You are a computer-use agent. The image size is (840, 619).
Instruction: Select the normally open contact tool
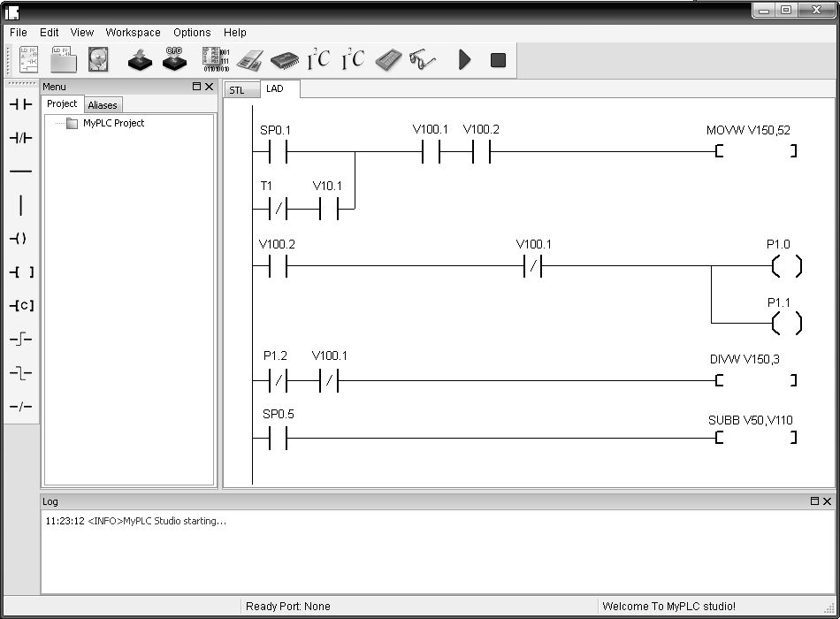pyautogui.click(x=21, y=104)
